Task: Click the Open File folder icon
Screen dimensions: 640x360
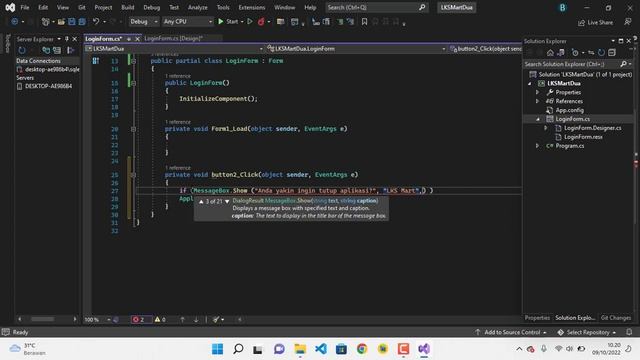Action: pos(61,22)
